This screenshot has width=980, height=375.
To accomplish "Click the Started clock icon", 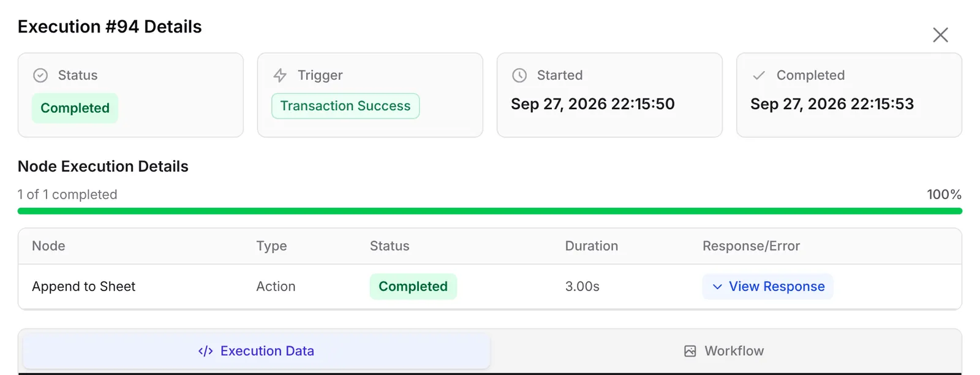I will (x=519, y=75).
